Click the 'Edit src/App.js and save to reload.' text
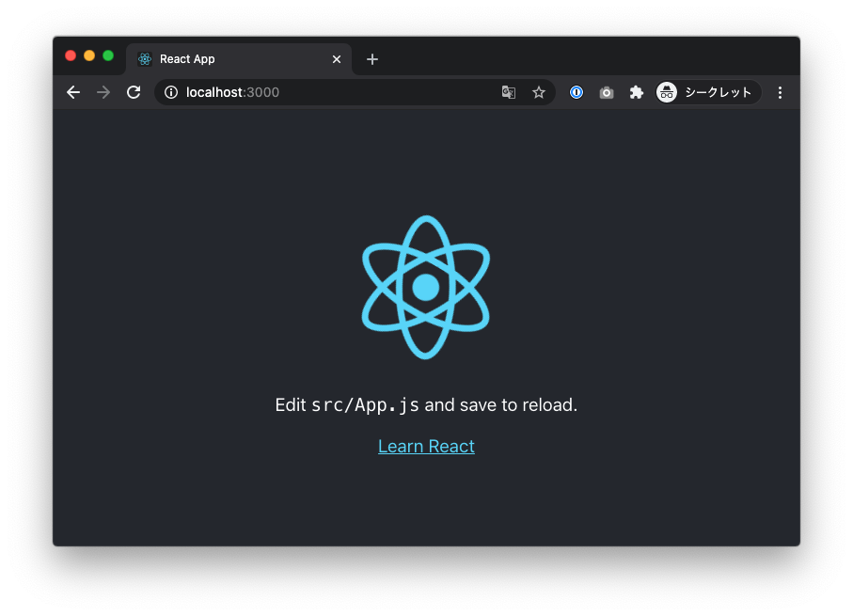 coord(426,404)
